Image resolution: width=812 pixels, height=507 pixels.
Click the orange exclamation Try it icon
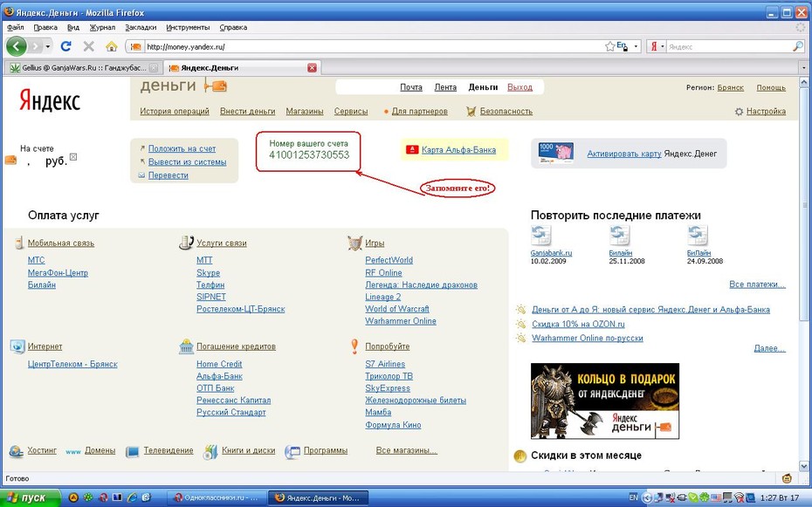(354, 346)
